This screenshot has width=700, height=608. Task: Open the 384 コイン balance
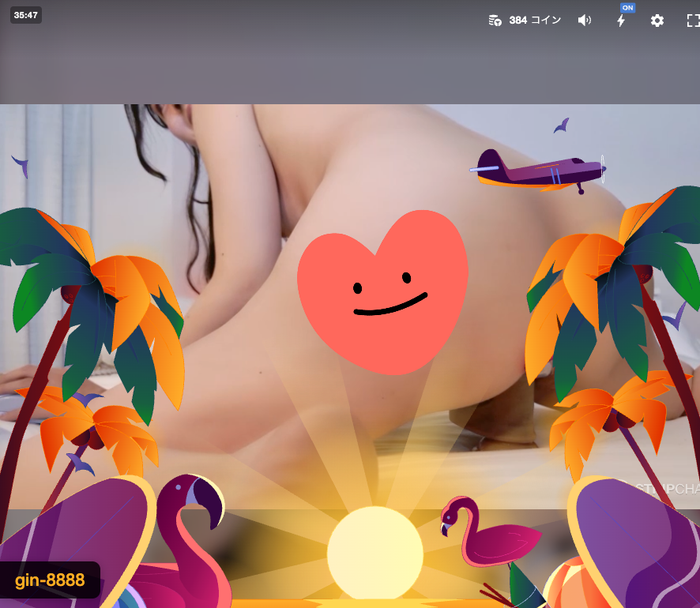(x=535, y=21)
